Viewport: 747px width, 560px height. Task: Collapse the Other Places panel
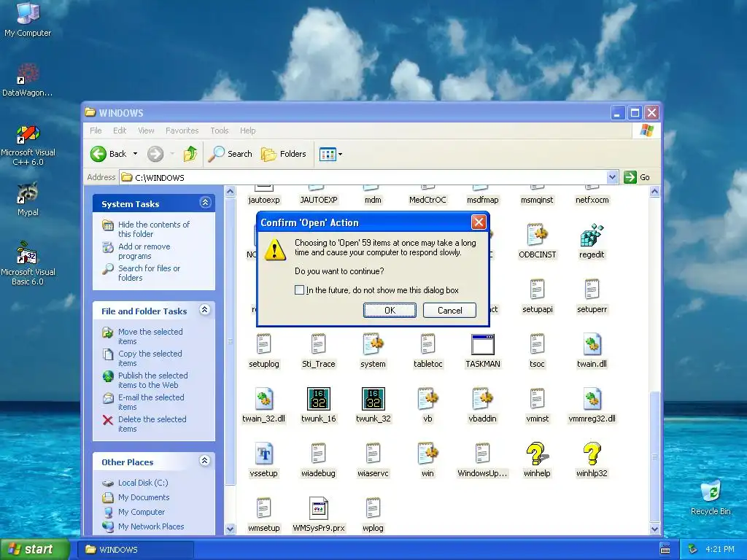205,461
